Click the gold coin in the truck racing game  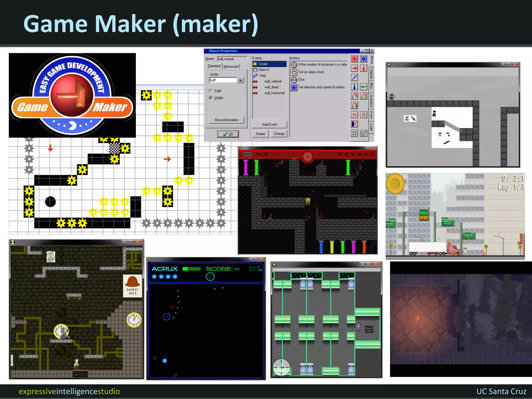[x=395, y=184]
